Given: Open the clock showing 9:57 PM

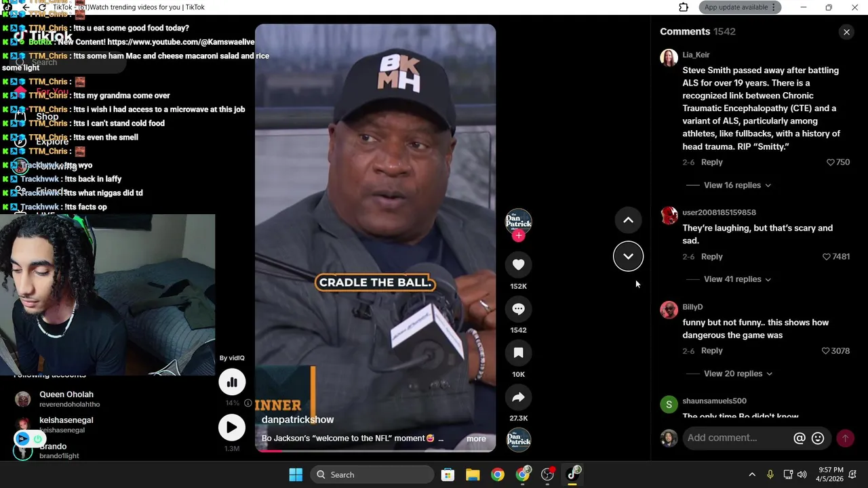Looking at the screenshot, I should [x=831, y=474].
